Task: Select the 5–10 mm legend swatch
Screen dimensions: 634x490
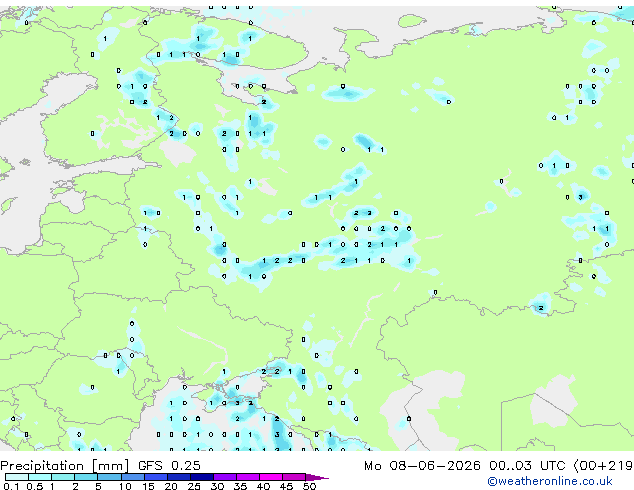Action: [x=109, y=477]
